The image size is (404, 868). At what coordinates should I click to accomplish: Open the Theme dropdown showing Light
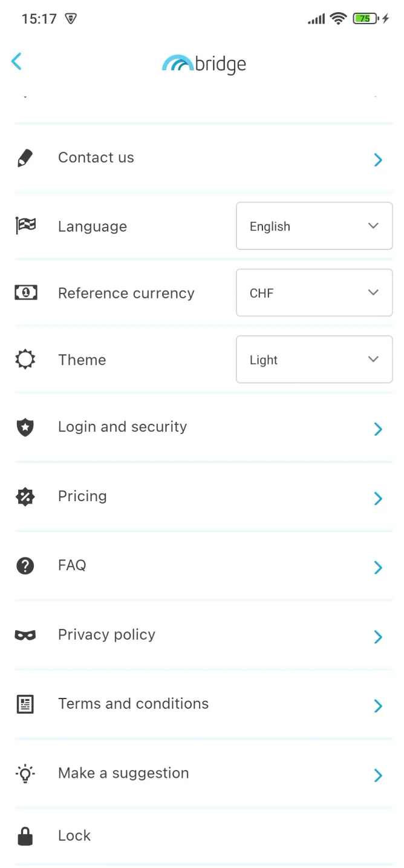tap(314, 359)
